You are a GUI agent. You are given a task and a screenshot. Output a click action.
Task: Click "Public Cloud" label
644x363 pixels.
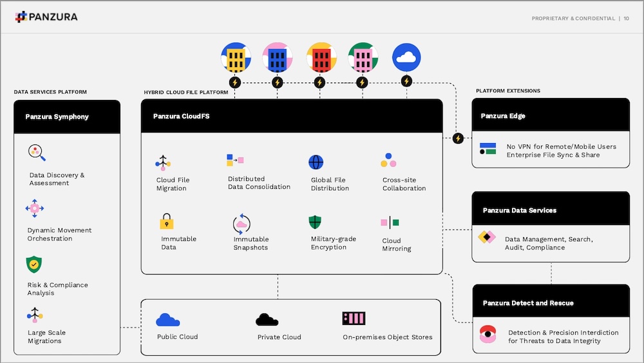coord(178,337)
